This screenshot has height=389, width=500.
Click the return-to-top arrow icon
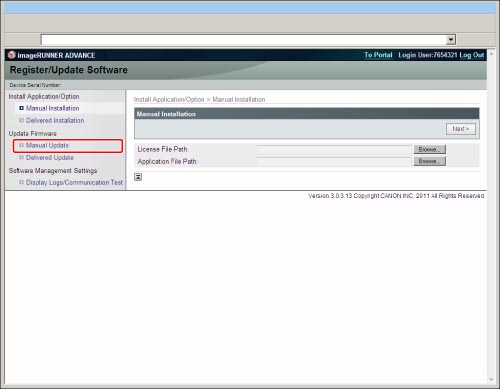pyautogui.click(x=138, y=177)
